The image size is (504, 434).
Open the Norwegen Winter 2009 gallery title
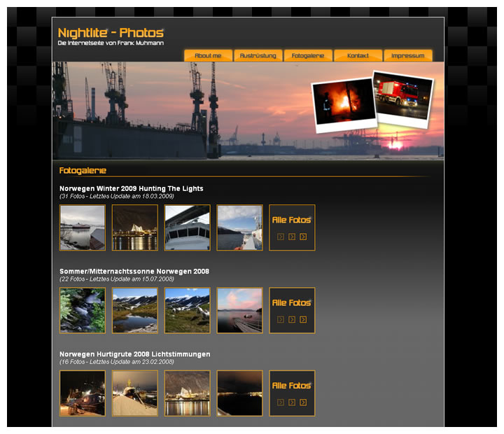[131, 188]
